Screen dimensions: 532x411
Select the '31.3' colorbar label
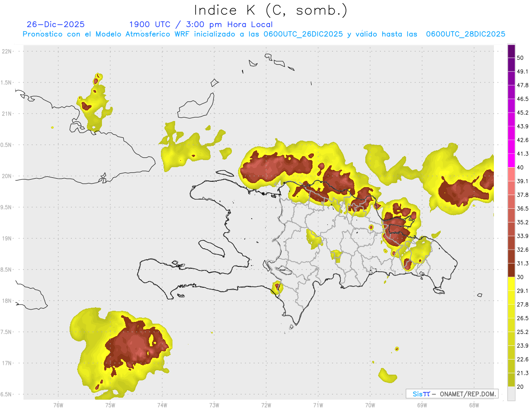pos(523,263)
